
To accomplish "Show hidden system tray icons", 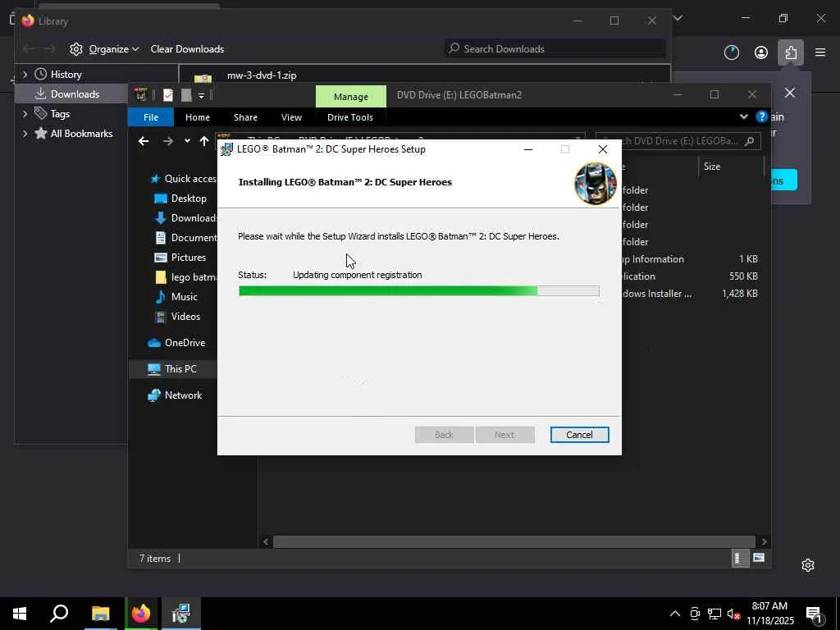I will point(675,614).
